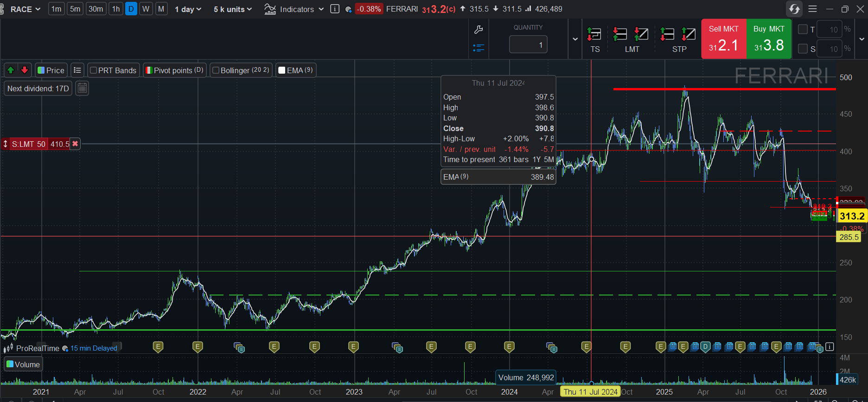Open the indicator list icon beside Price
The image size is (868, 402).
point(77,70)
